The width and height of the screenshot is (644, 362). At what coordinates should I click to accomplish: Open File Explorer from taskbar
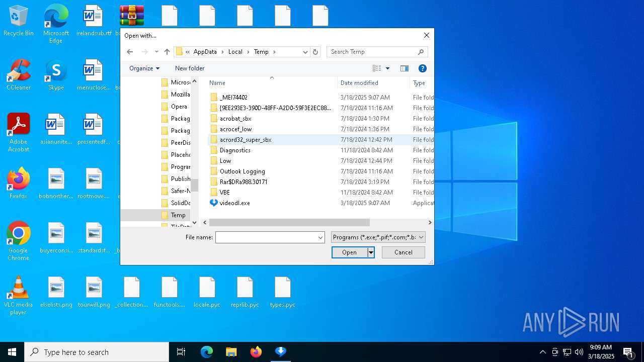point(231,352)
